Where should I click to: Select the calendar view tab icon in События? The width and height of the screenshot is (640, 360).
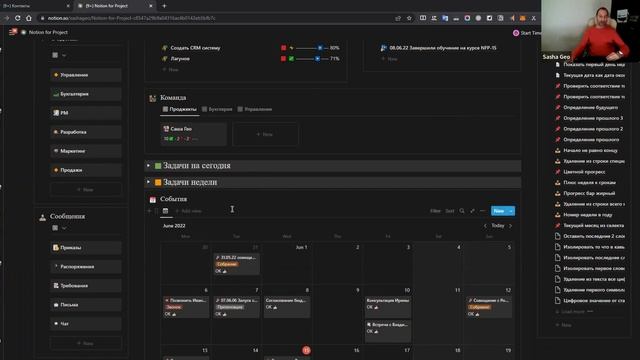[165, 211]
